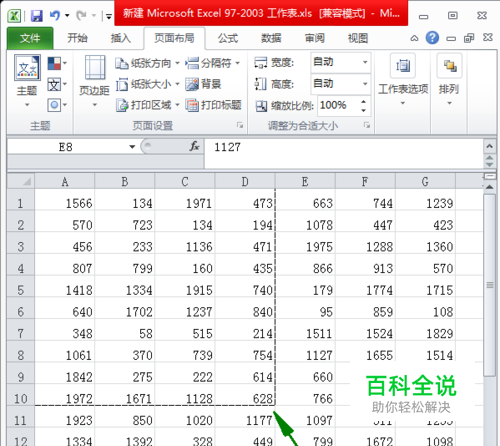Switch to the Formulas (公式) tab
The image size is (500, 446).
click(228, 38)
